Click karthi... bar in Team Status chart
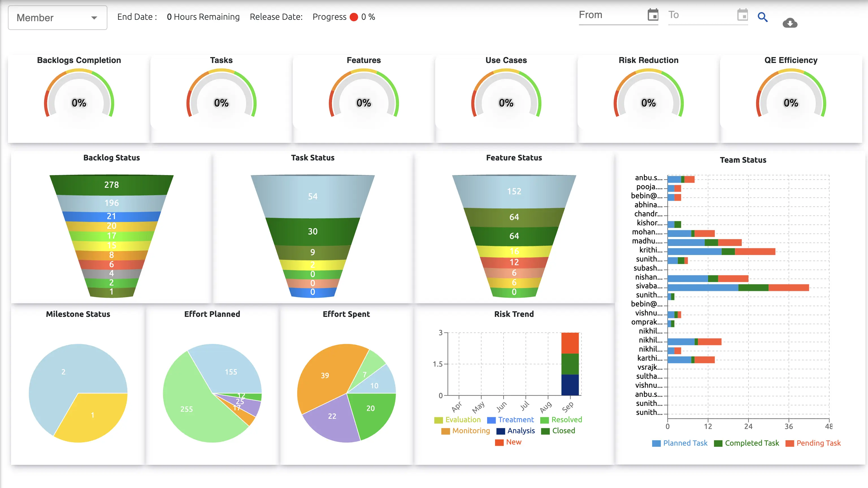 point(691,360)
